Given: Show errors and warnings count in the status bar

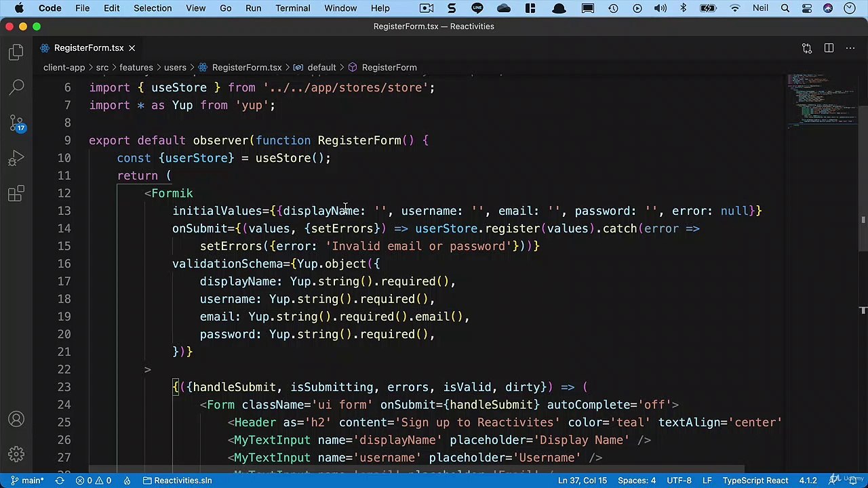Looking at the screenshot, I should [94, 481].
